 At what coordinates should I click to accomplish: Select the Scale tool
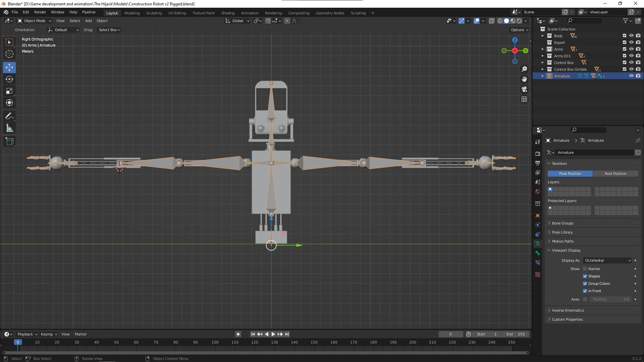(9, 91)
